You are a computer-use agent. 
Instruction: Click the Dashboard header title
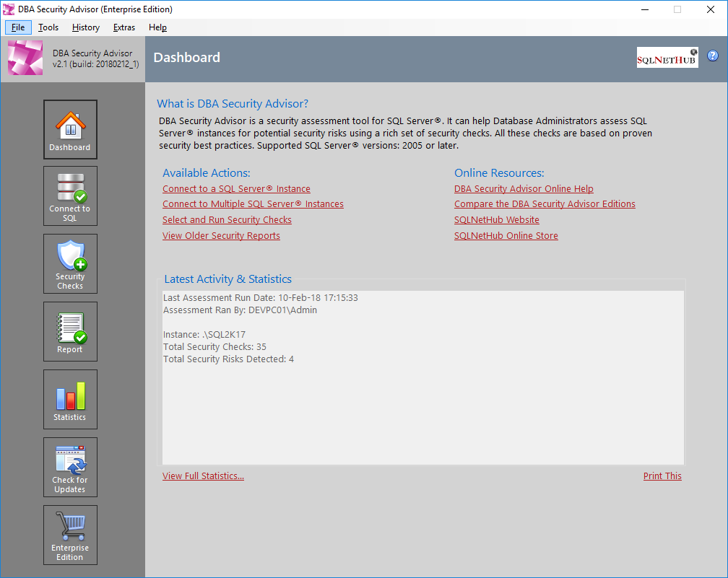(186, 58)
